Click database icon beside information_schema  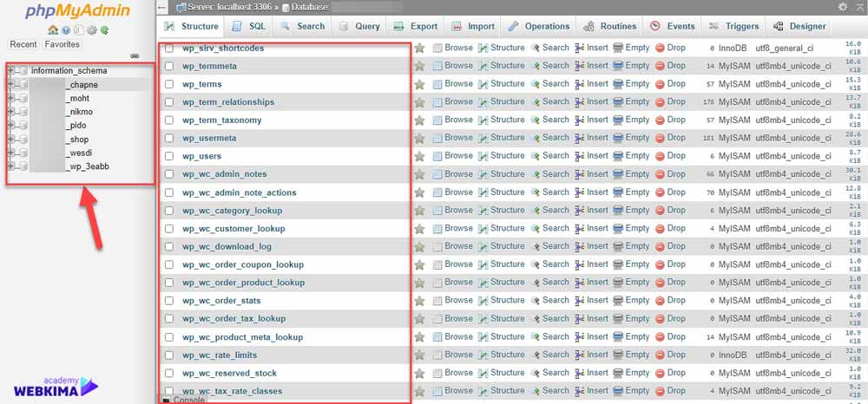click(23, 71)
